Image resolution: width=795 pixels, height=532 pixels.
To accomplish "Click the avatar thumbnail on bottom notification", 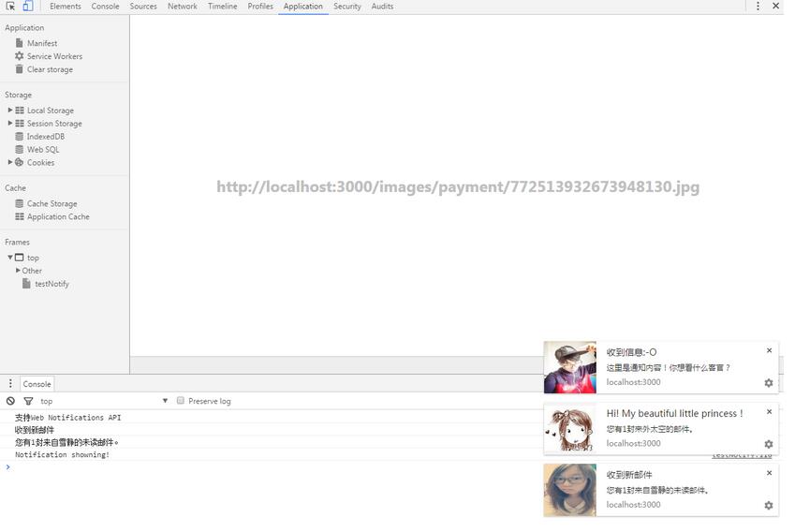I will 569,490.
